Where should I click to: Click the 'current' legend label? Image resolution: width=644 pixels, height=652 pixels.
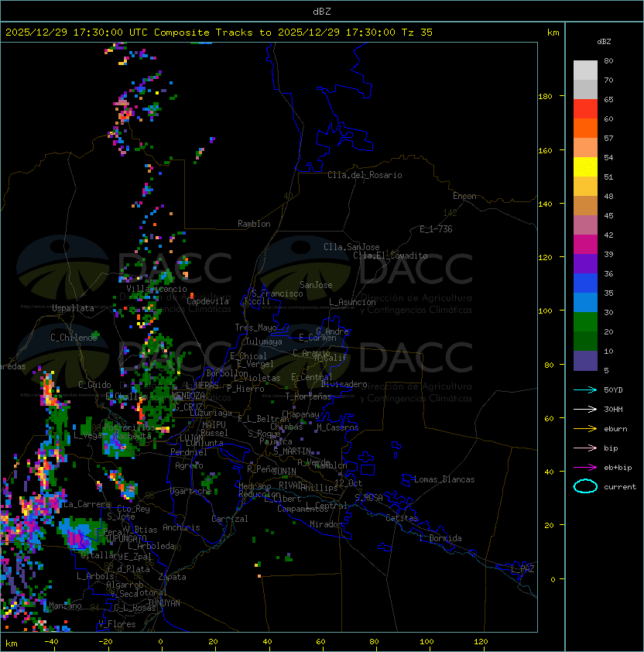tap(620, 487)
